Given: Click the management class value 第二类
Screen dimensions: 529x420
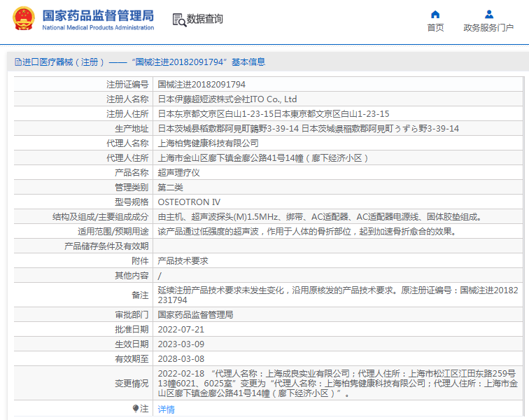Looking at the screenshot, I should coord(170,188).
